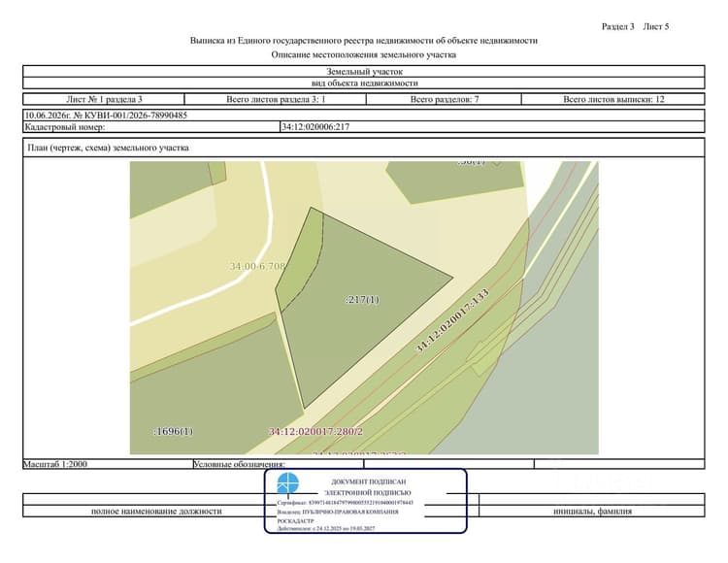Click the Всего листов выписки: 12 cell

(613, 99)
